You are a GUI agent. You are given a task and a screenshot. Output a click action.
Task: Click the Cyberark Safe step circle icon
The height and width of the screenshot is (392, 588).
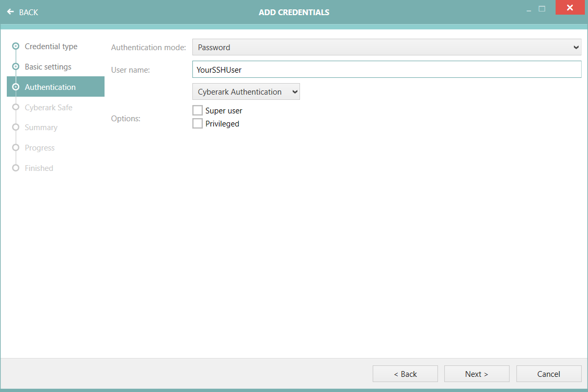click(x=16, y=108)
